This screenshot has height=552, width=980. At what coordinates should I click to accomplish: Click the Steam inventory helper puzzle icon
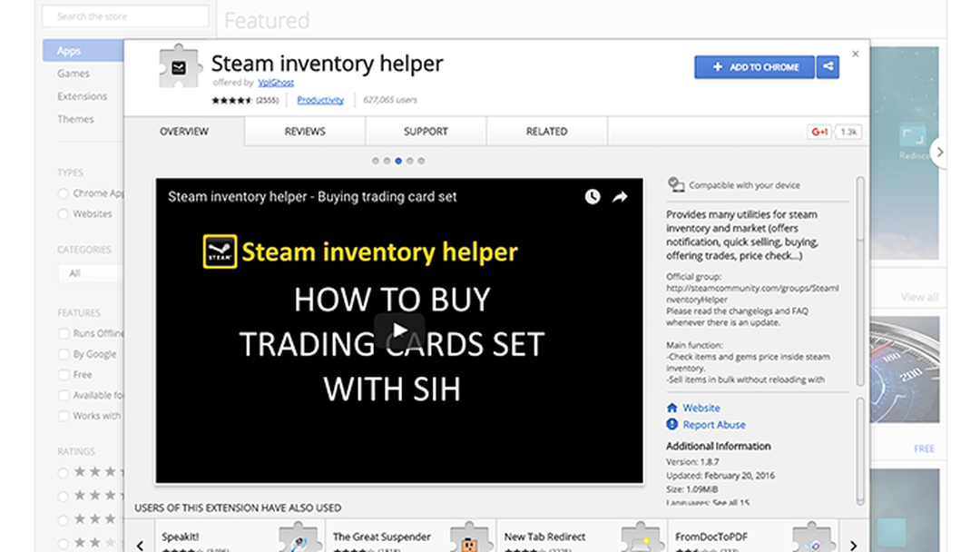coord(181,67)
